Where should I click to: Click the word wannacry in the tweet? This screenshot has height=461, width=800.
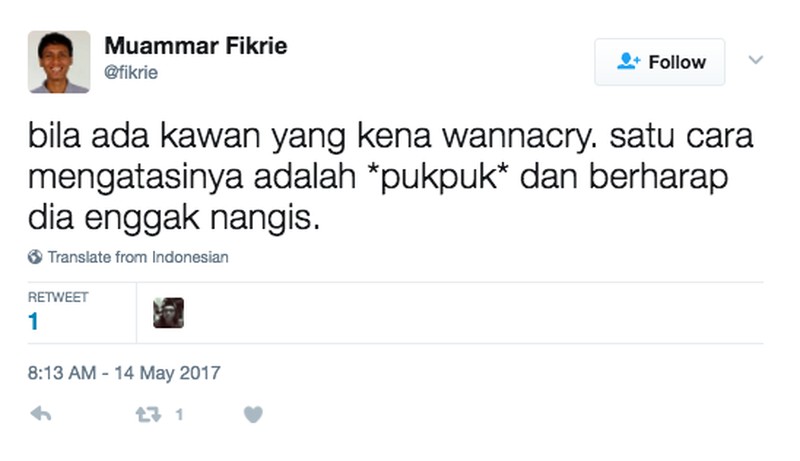pyautogui.click(x=519, y=137)
